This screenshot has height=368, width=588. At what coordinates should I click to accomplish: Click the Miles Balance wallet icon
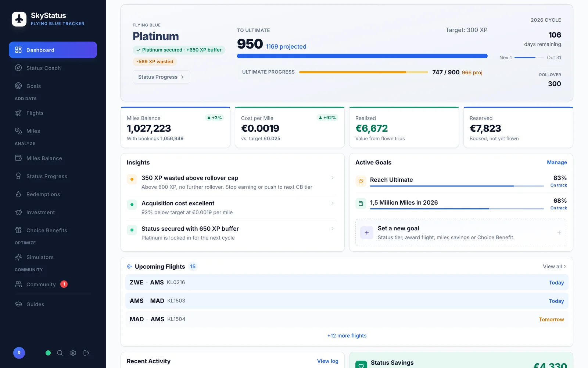tap(18, 158)
